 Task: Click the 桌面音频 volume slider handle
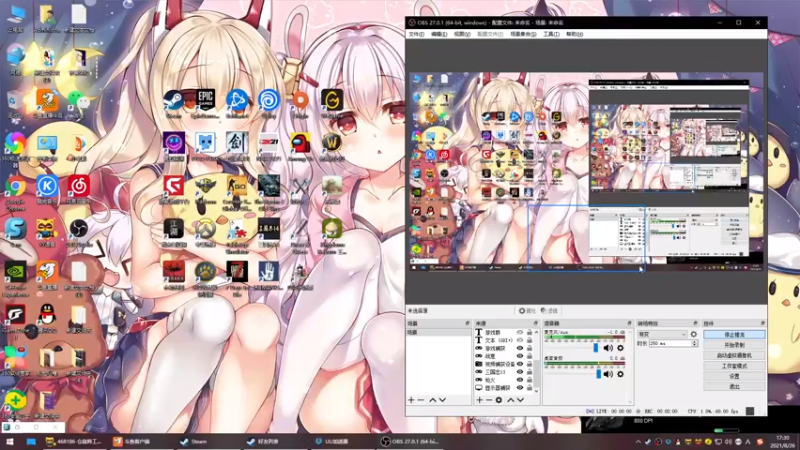598,374
